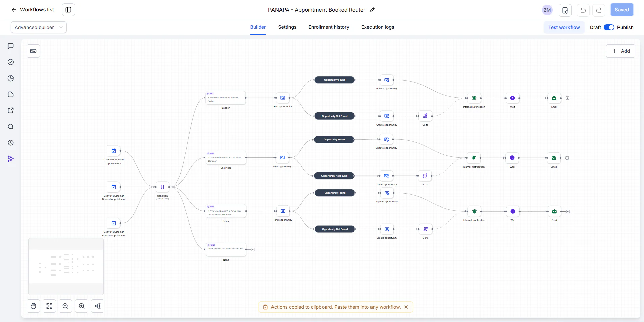Screen dimensions: 644x322
Task: Open the Bacoor branch condition
Action: pos(226,98)
